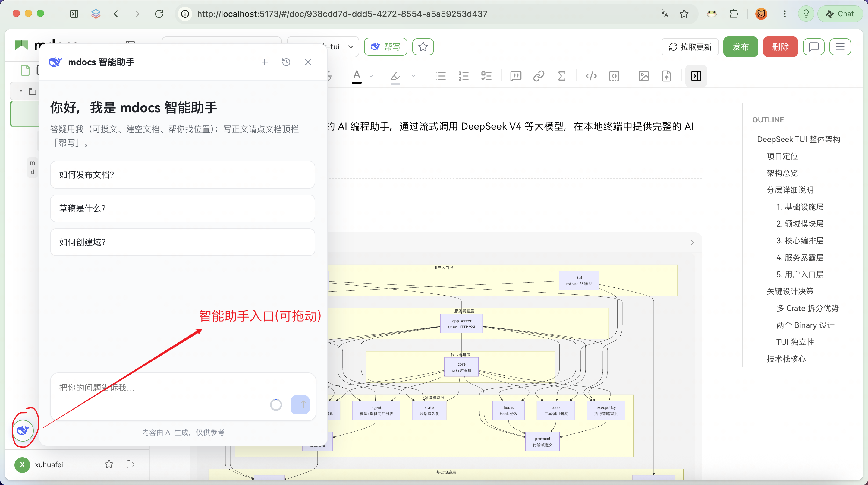Image resolution: width=868 pixels, height=485 pixels.
Task: Jump to outline item 架构总览
Action: (x=782, y=173)
